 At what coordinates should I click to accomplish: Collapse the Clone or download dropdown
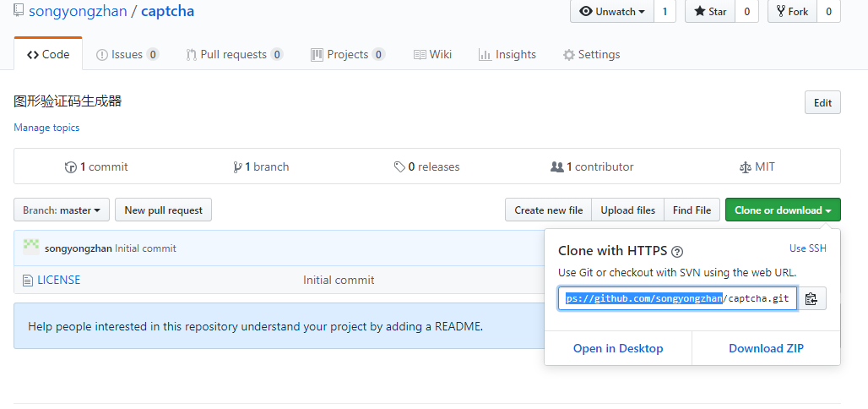[x=782, y=210]
